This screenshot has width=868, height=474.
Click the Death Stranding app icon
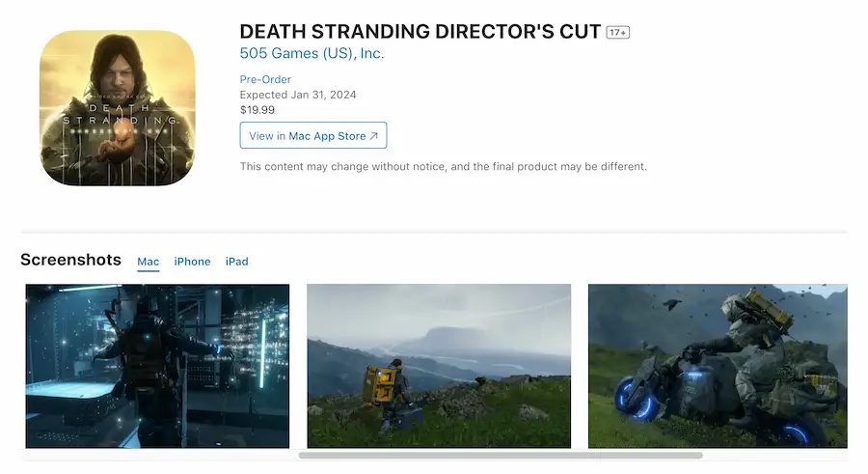coord(118,107)
